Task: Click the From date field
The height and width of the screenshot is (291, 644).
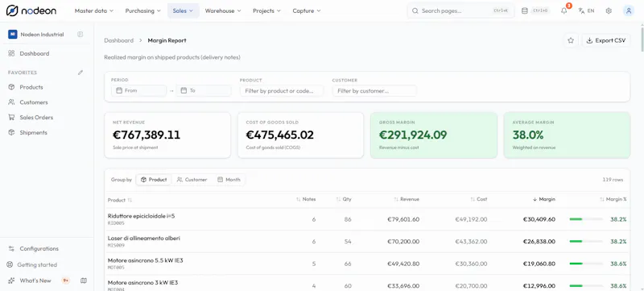Action: 138,90
